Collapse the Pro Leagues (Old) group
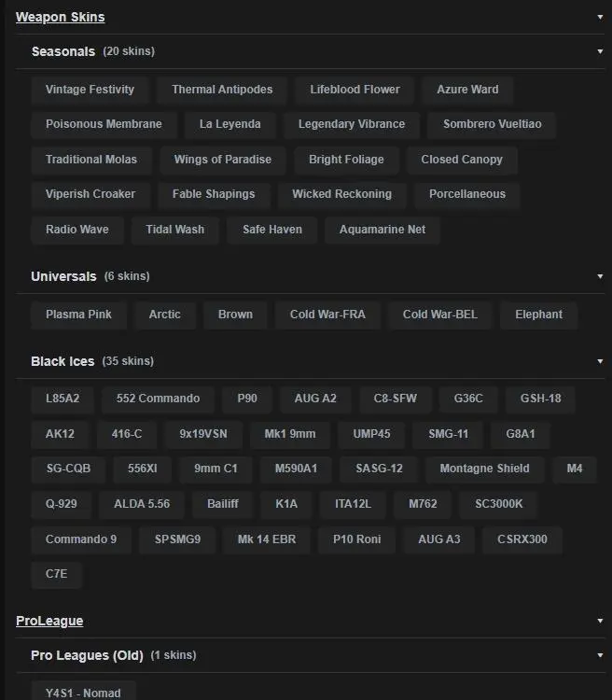 coord(600,655)
